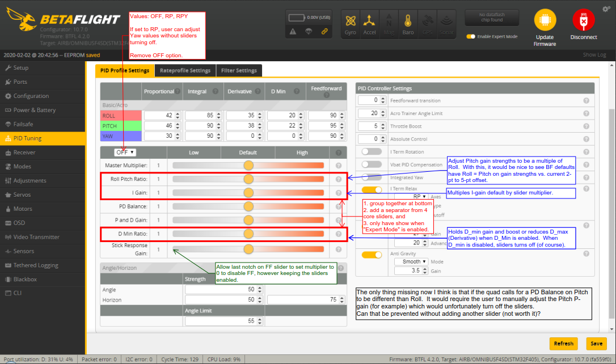Viewport: 616px width, 364px height.
Task: Click the Gyro sensor icon
Action: pos(351,21)
